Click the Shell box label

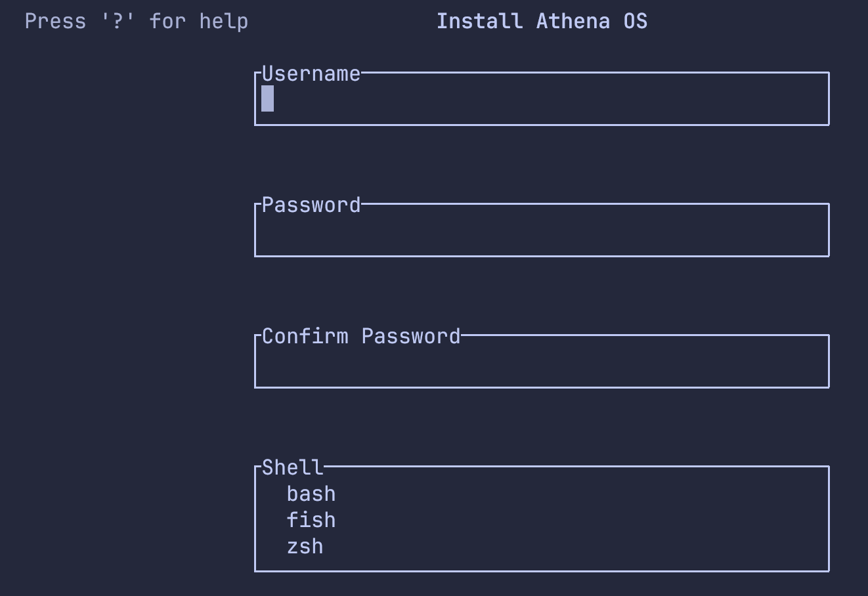click(x=293, y=468)
